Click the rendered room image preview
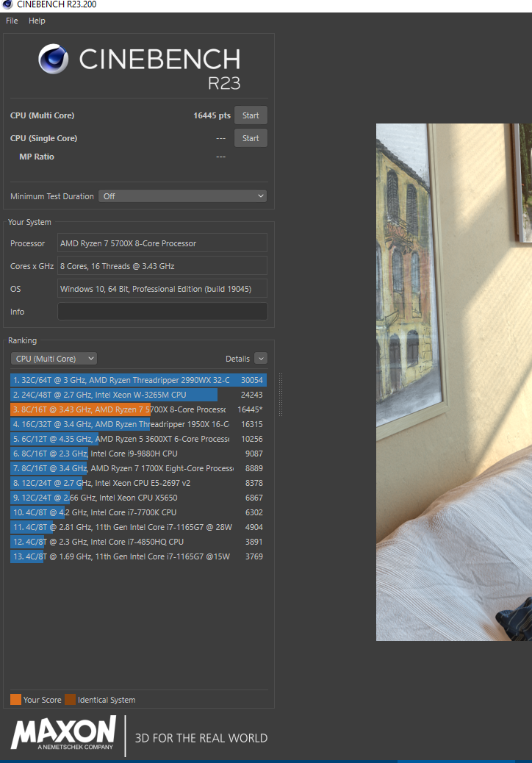532x763 pixels. coord(453,382)
